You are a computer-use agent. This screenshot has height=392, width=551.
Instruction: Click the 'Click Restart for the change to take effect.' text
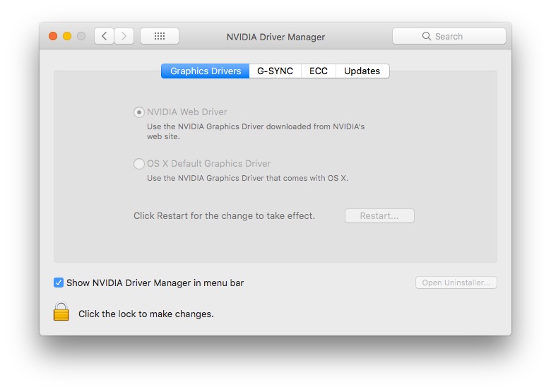pos(224,215)
